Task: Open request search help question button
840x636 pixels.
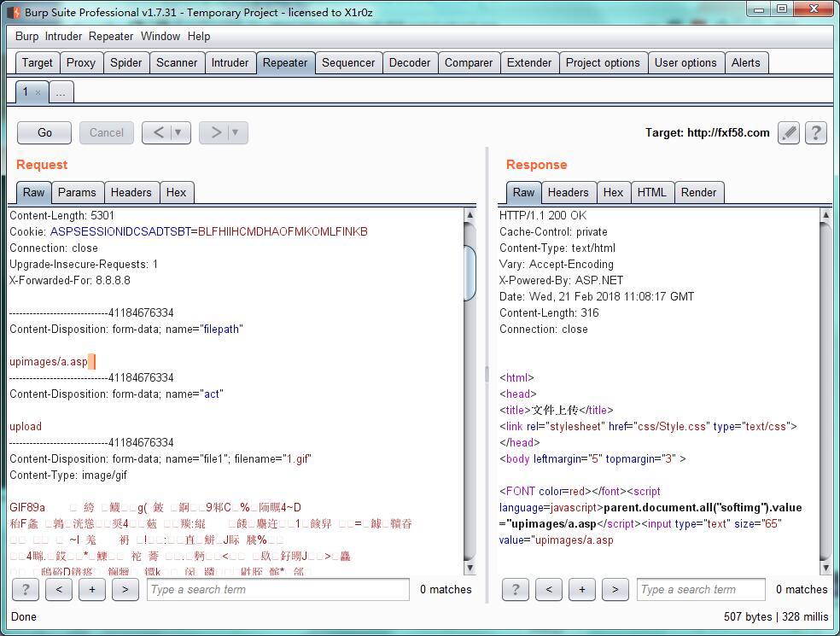Action: pyautogui.click(x=25, y=589)
